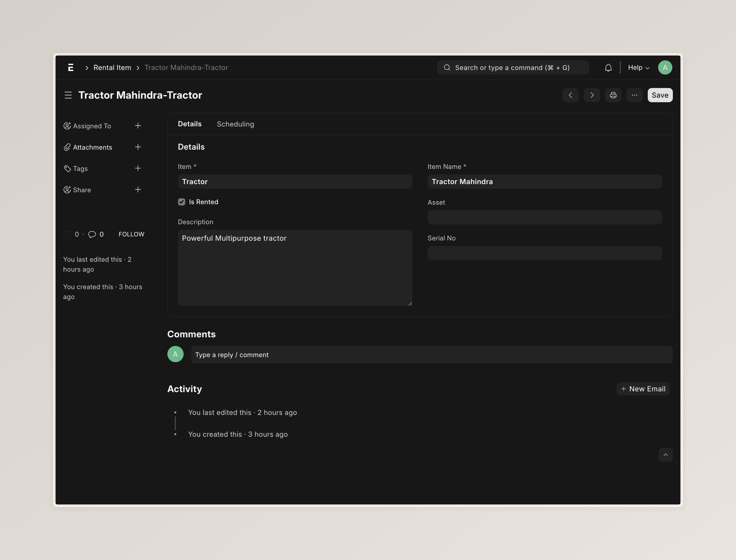Add attachment using plus icon
This screenshot has height=560, width=736.
138,147
